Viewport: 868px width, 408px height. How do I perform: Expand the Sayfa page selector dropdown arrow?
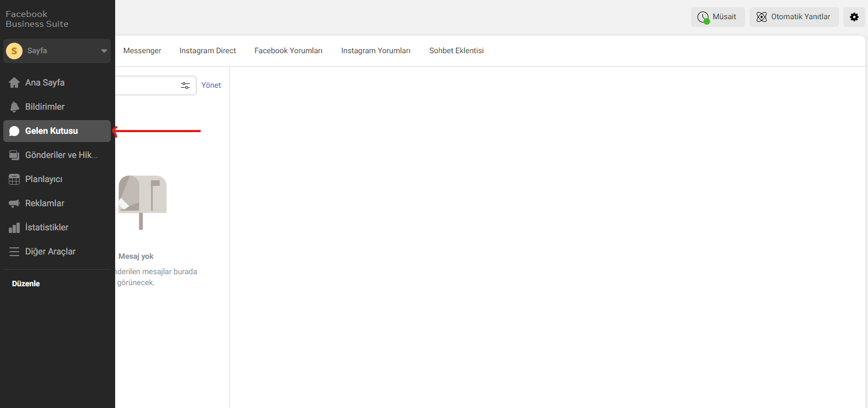(x=104, y=51)
